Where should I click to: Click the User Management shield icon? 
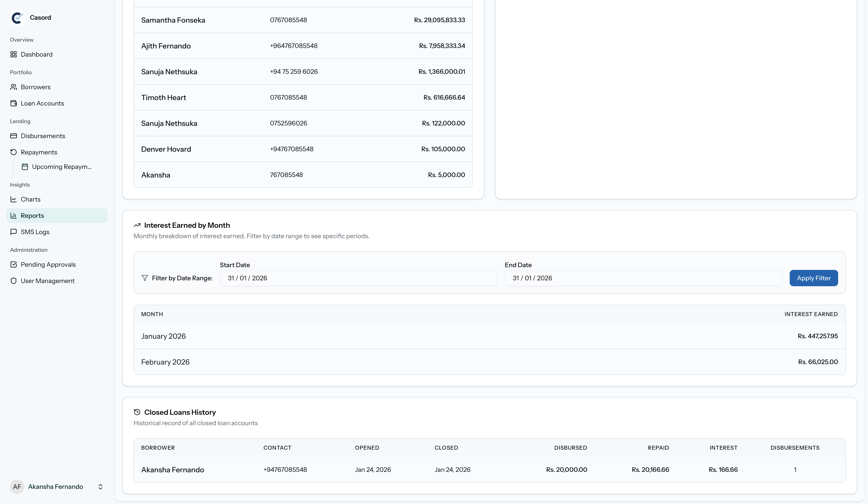click(13, 281)
